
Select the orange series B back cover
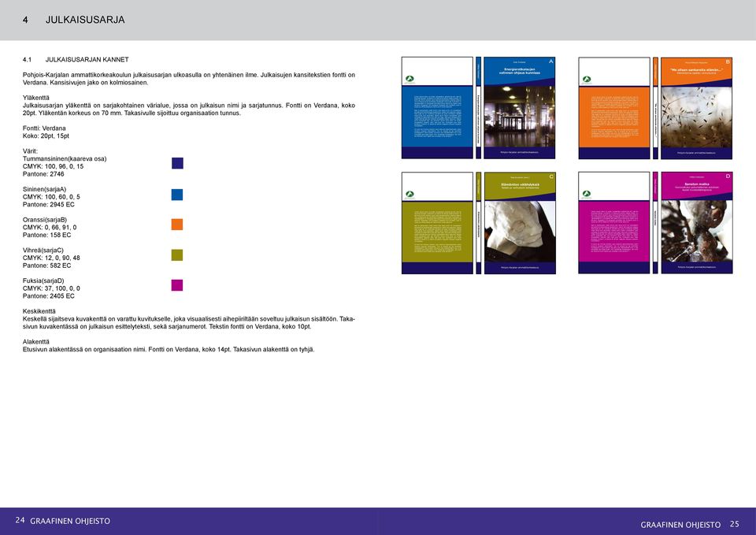[614, 108]
